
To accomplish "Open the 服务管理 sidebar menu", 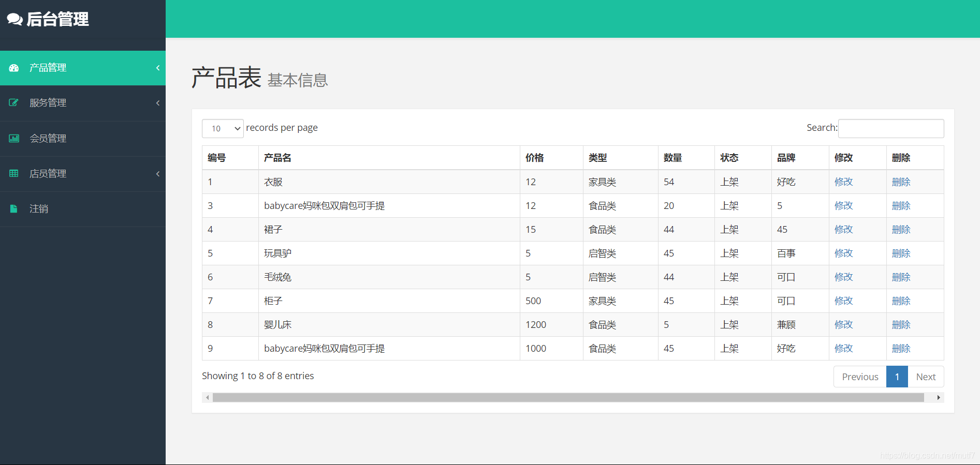I will 83,103.
